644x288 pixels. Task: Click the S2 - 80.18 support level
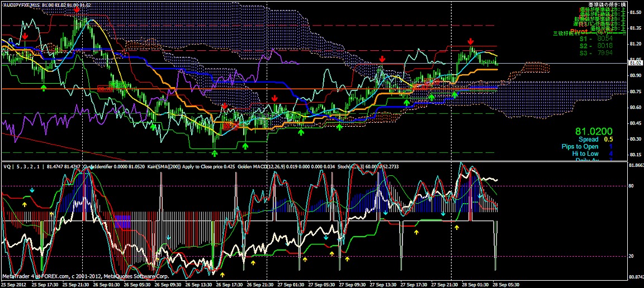[x=595, y=46]
